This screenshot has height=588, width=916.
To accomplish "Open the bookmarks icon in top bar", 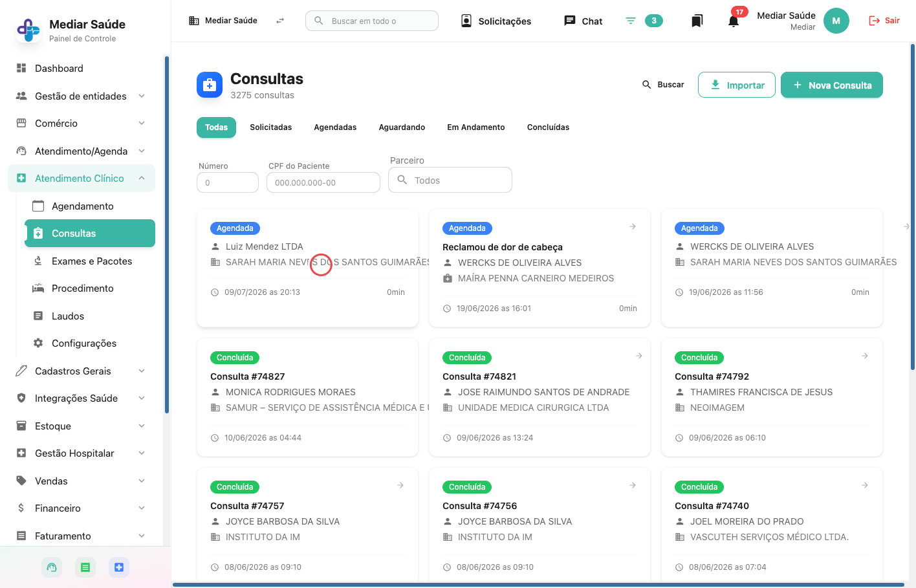I will click(697, 21).
